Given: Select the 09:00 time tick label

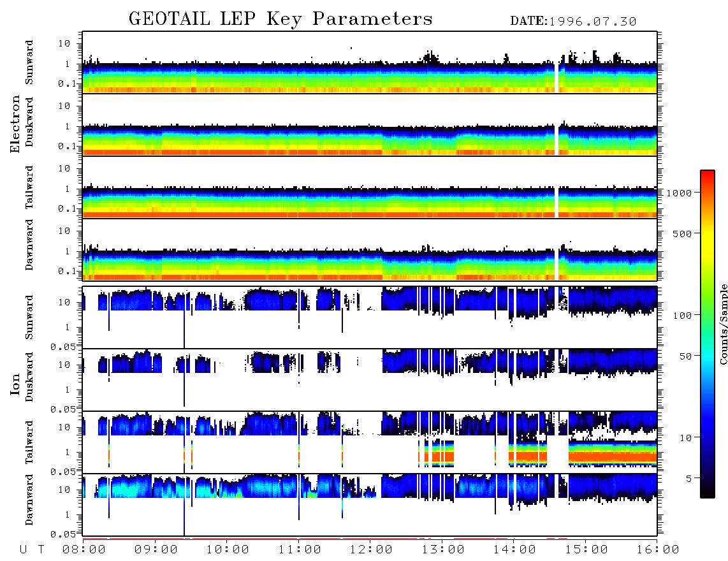Looking at the screenshot, I should [156, 550].
